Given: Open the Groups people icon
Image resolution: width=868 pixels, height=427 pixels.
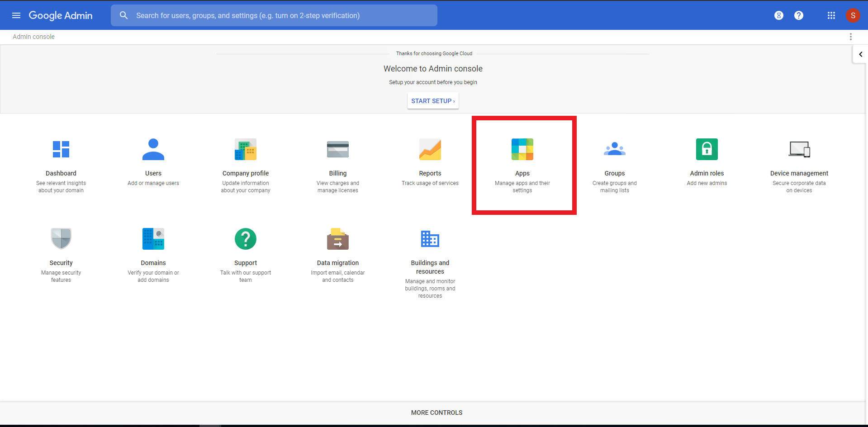Looking at the screenshot, I should [x=615, y=149].
